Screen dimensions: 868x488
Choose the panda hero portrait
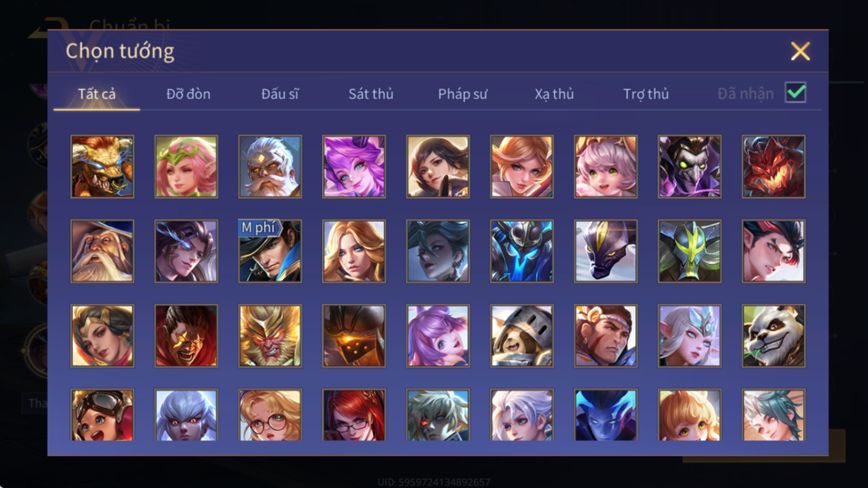[x=773, y=336]
